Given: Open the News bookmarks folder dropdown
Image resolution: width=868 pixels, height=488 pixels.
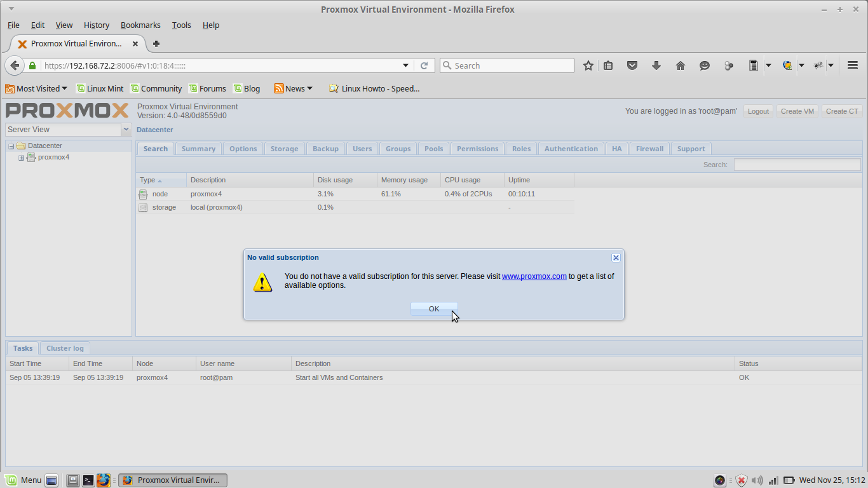Looking at the screenshot, I should point(294,88).
